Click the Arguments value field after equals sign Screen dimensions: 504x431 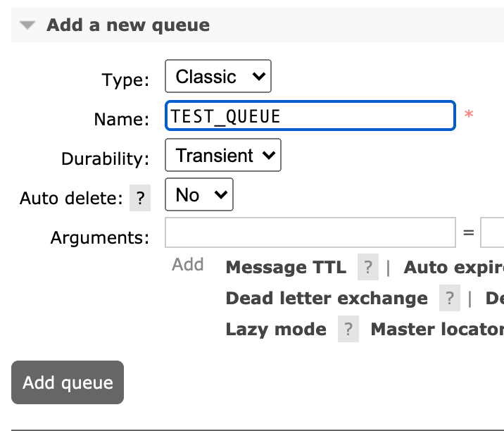[493, 232]
